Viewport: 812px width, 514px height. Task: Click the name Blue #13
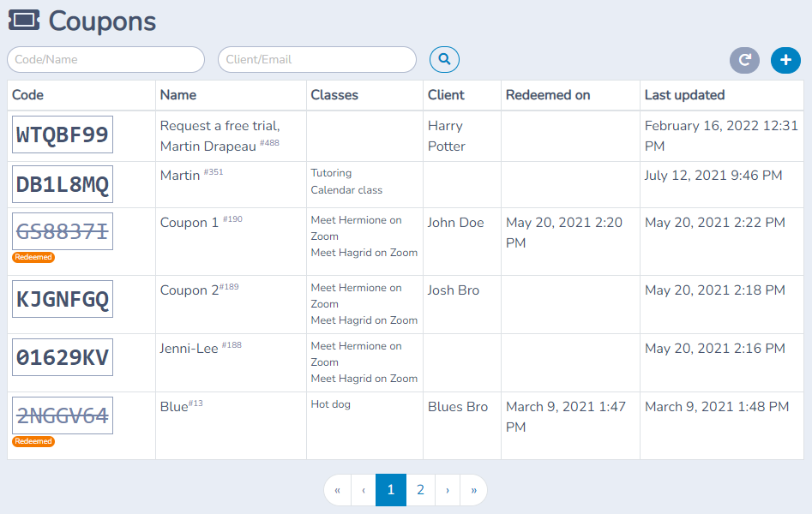(181, 406)
